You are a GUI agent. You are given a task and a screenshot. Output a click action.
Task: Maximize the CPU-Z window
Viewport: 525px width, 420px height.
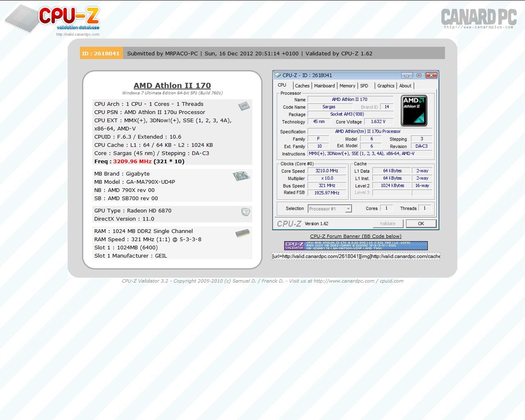(419, 75)
